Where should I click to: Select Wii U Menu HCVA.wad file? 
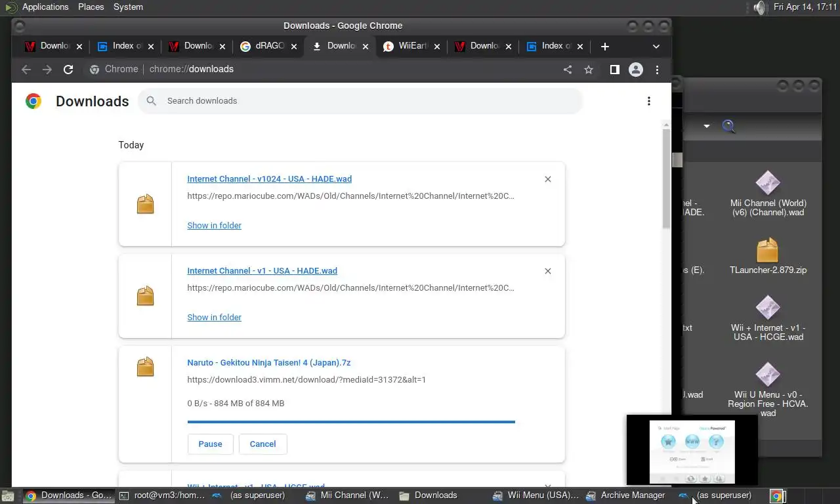(768, 390)
